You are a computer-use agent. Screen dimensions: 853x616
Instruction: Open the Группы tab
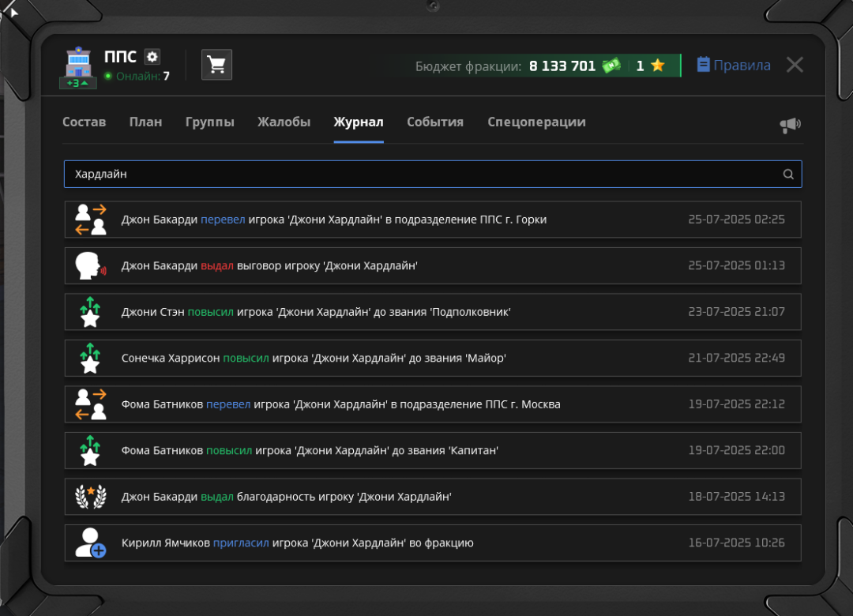210,122
